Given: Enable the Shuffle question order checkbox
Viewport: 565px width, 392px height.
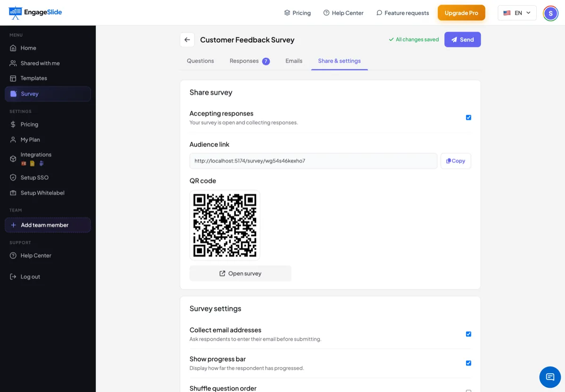Looking at the screenshot, I should tap(468, 391).
